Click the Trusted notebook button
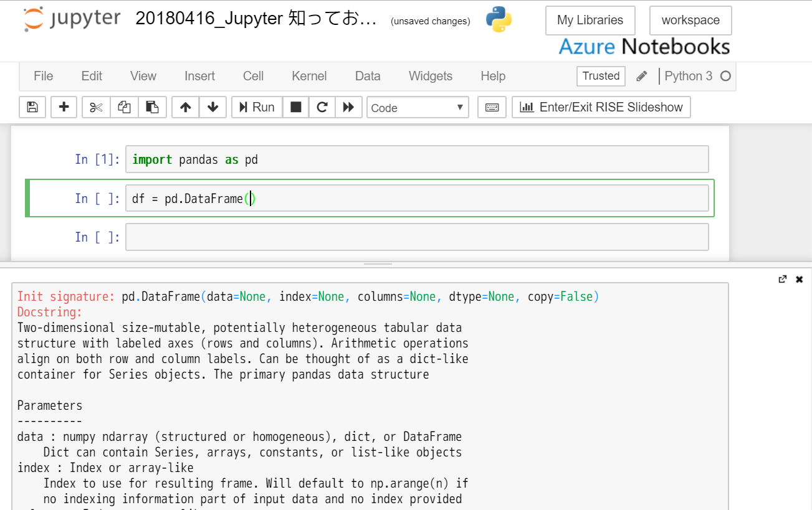812x510 pixels. tap(601, 76)
